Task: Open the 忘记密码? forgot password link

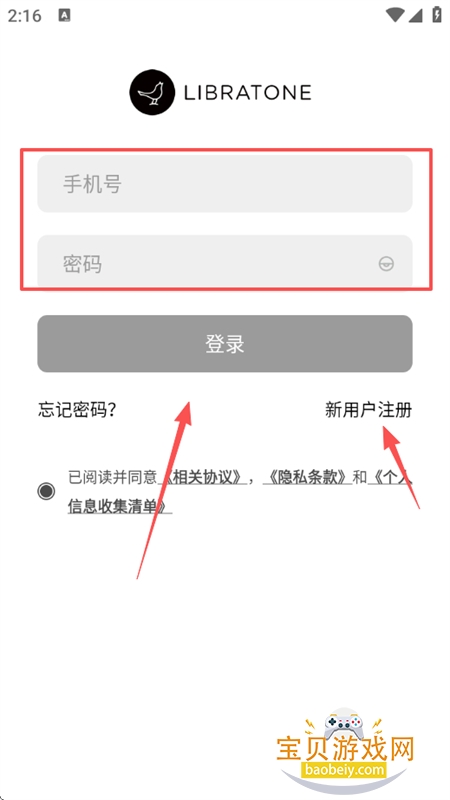Action: point(77,410)
